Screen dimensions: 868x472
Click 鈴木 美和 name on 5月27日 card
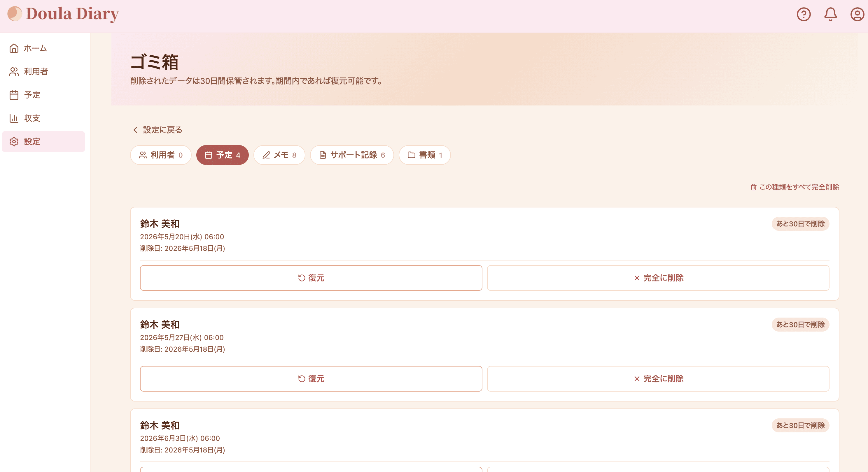pyautogui.click(x=160, y=325)
